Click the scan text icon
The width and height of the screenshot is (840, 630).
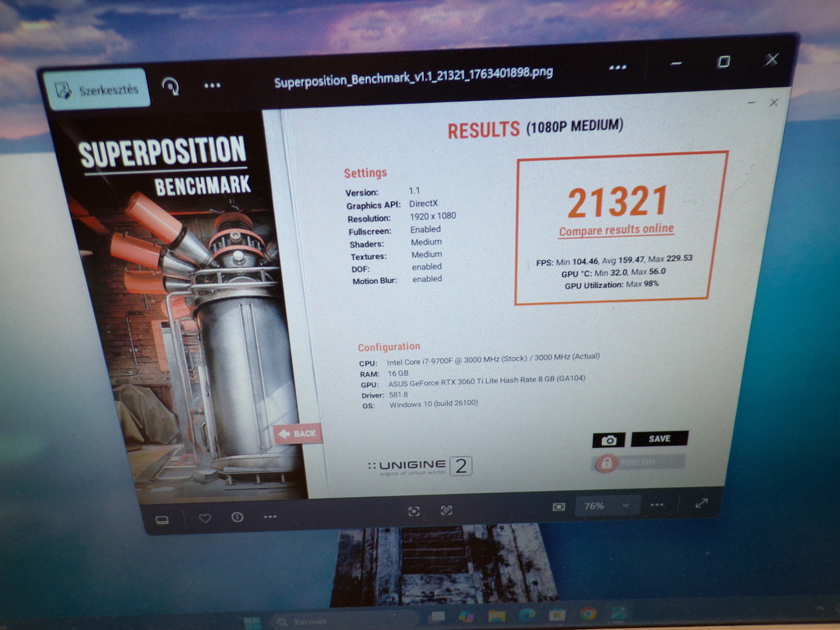pos(446,510)
